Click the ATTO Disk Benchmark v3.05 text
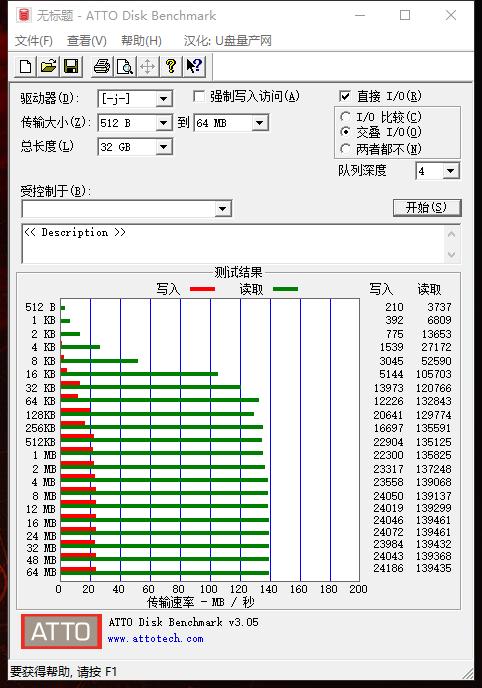Screen dimensions: 482x688 coord(184,622)
